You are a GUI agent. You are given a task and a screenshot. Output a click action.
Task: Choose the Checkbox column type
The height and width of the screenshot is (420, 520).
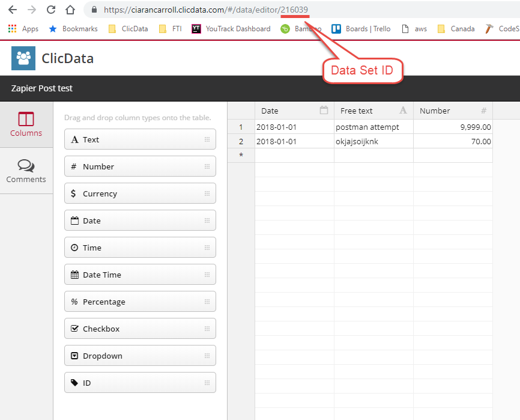pos(139,329)
